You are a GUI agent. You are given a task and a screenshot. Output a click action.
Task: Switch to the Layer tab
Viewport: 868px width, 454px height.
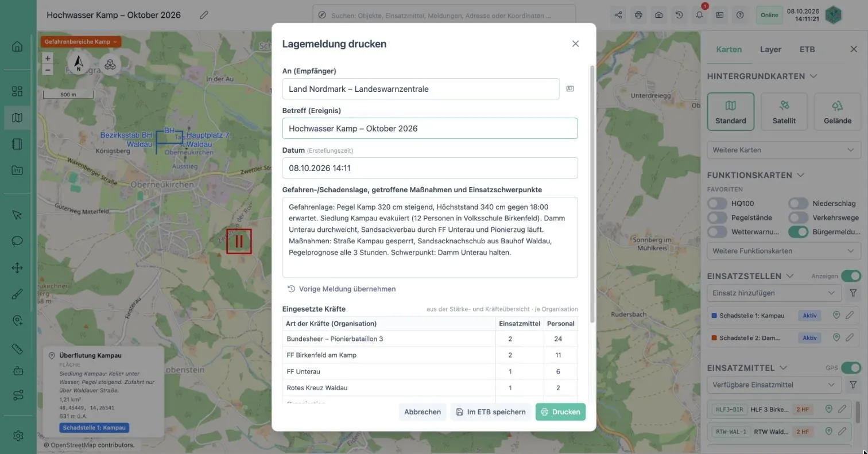(770, 49)
